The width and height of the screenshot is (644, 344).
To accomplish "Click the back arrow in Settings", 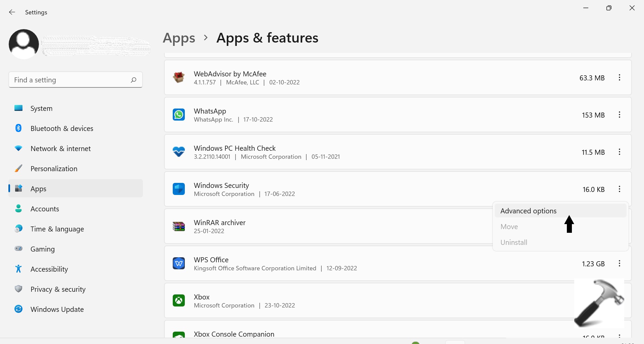I will 12,12.
